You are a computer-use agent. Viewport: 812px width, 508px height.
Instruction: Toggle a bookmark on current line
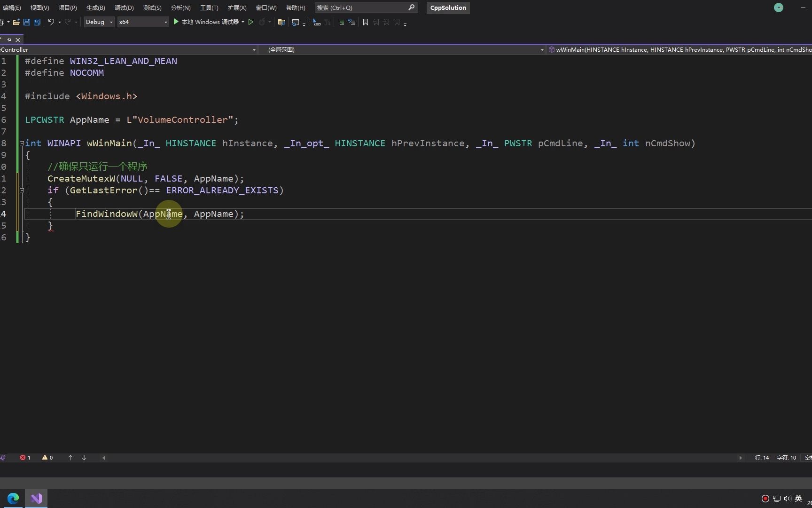[365, 22]
